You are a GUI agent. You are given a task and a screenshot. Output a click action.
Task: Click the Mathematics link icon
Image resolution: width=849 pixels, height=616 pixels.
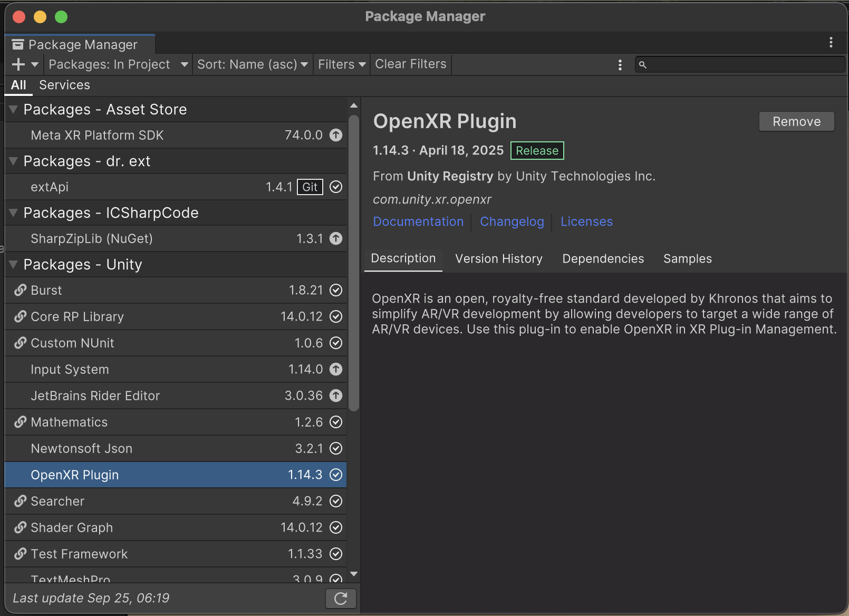click(x=20, y=422)
